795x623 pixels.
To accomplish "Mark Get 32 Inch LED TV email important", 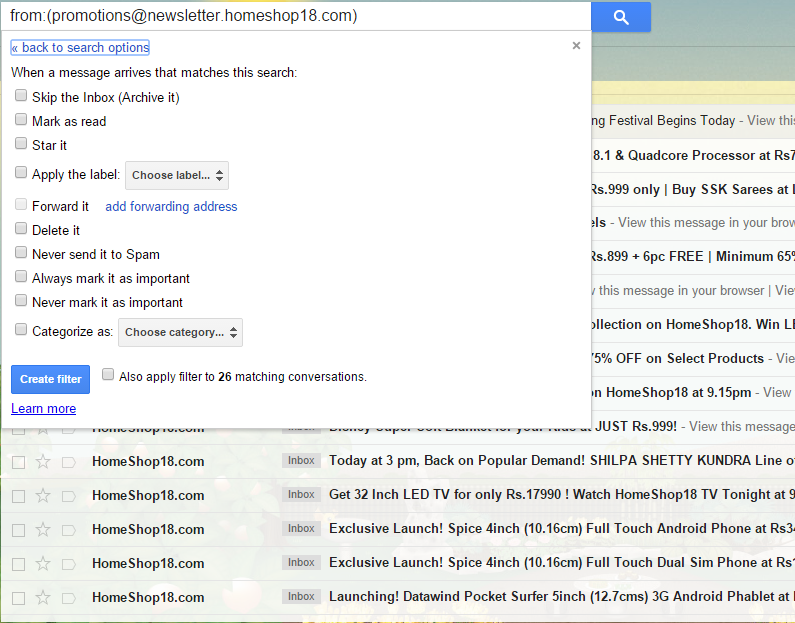I will [68, 495].
